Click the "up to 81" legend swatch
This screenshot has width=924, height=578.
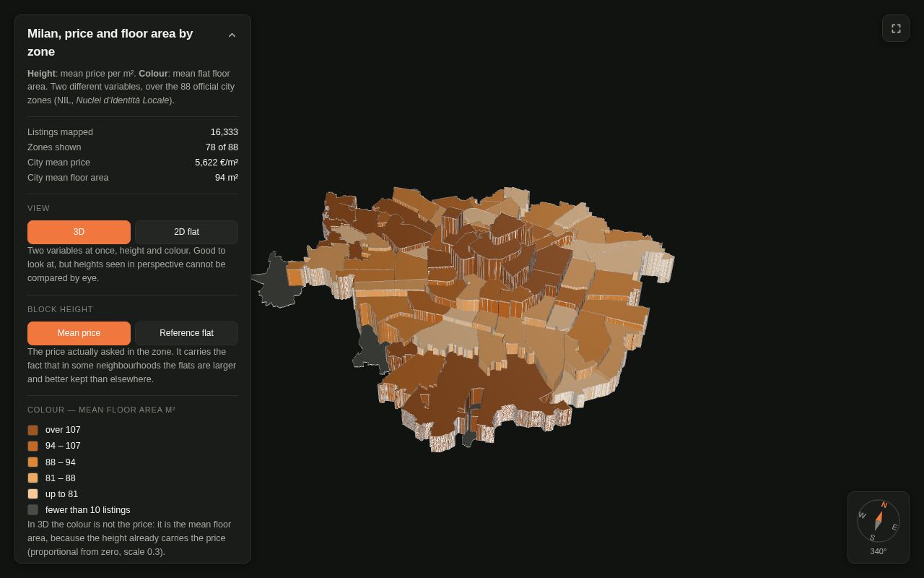pyautogui.click(x=32, y=494)
